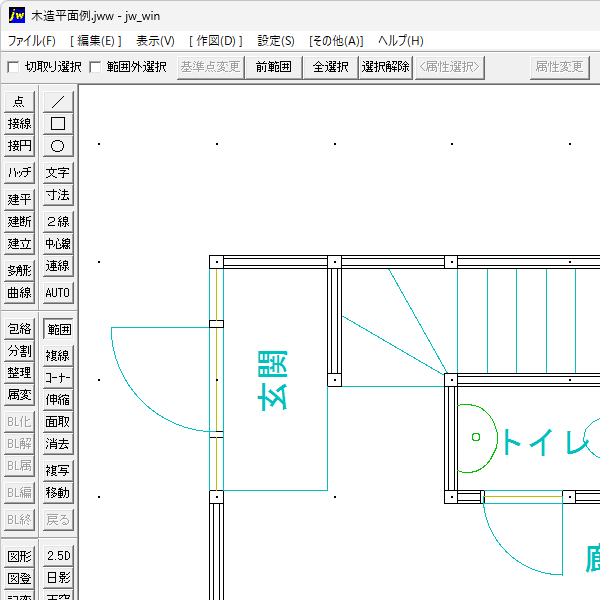Select the 寸法 dimension tool
The width and height of the screenshot is (600, 600).
point(58,195)
